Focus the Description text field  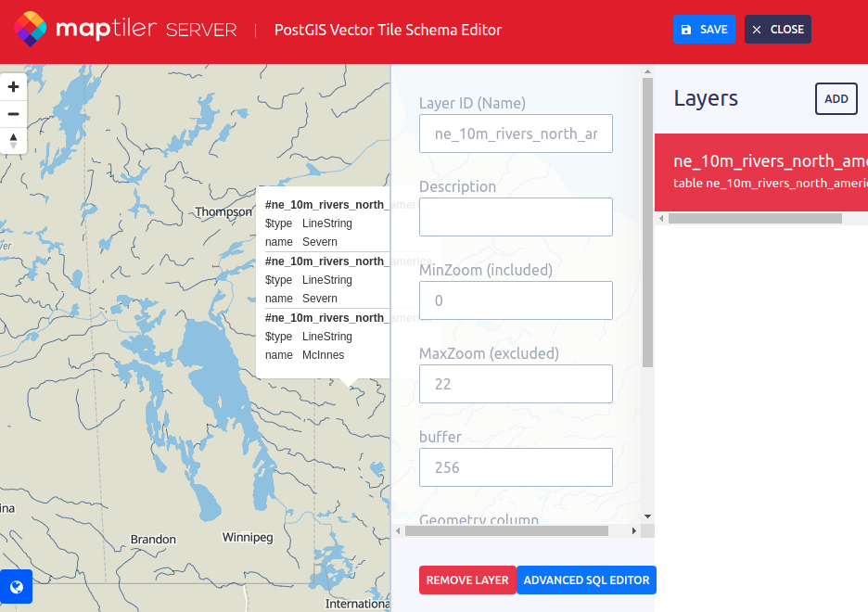click(x=516, y=217)
